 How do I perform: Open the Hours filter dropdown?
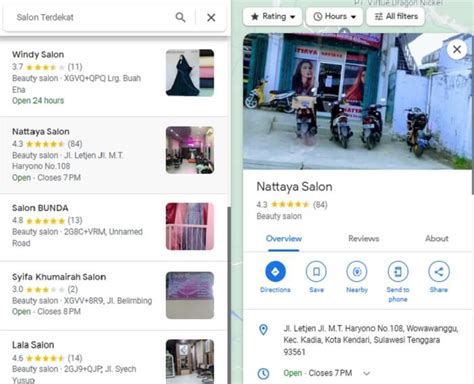coord(334,16)
